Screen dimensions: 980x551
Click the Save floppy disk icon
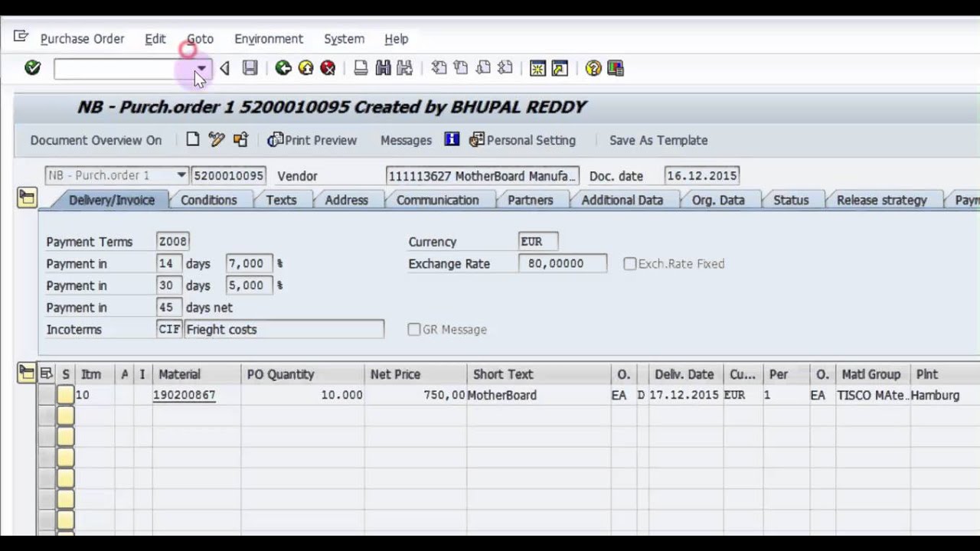(250, 68)
